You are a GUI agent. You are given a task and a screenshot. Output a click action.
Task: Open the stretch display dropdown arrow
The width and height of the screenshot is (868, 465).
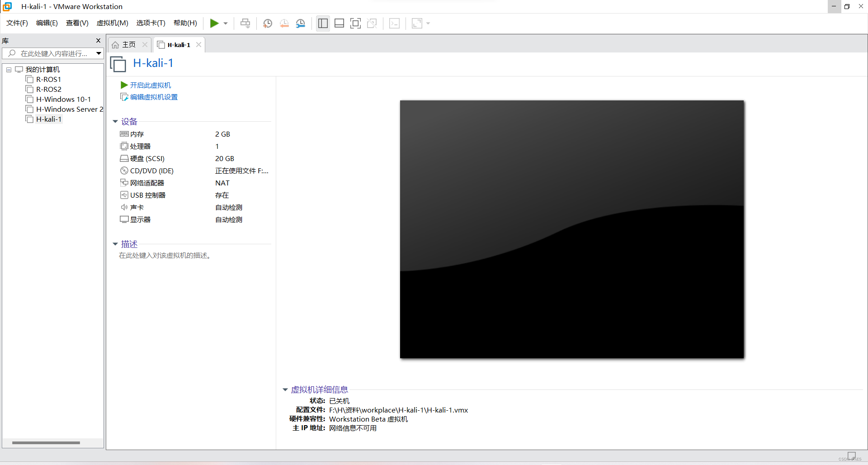tap(428, 24)
